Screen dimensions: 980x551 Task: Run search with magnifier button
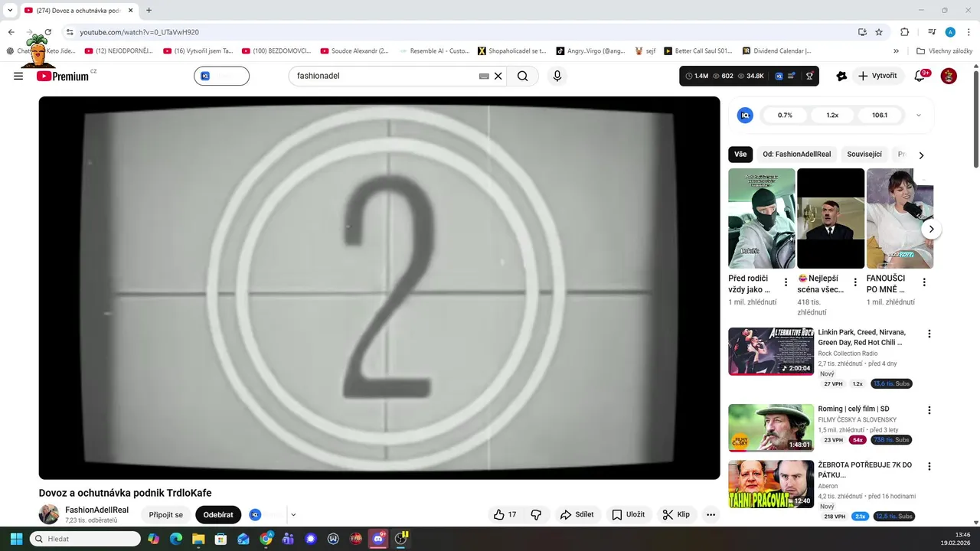point(523,76)
